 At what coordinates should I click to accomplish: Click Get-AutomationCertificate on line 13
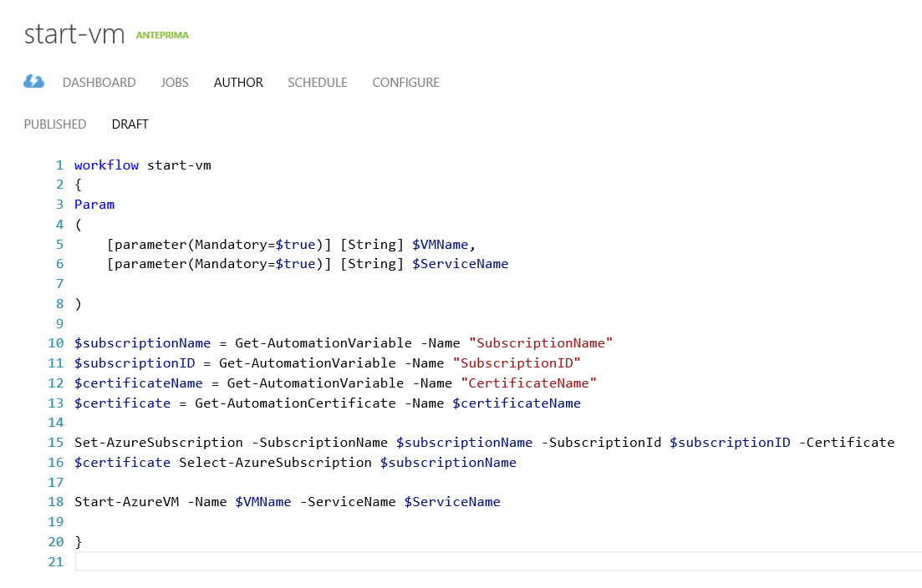tap(295, 403)
